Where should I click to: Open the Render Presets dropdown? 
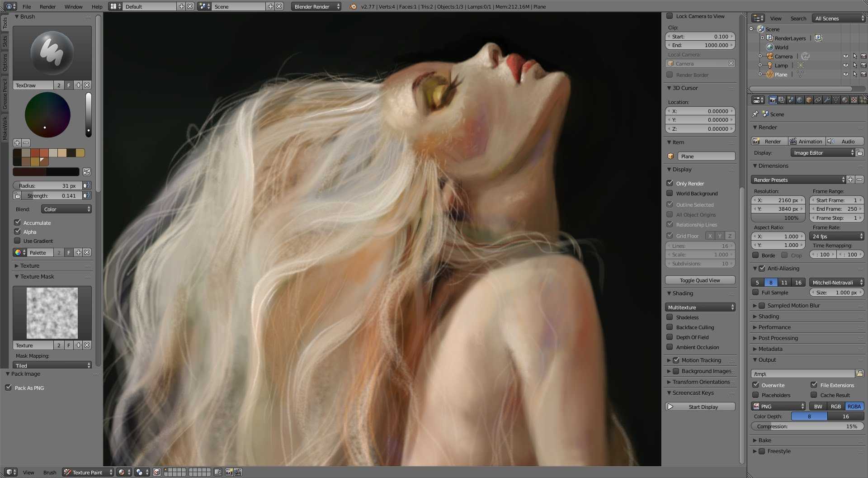[798, 180]
